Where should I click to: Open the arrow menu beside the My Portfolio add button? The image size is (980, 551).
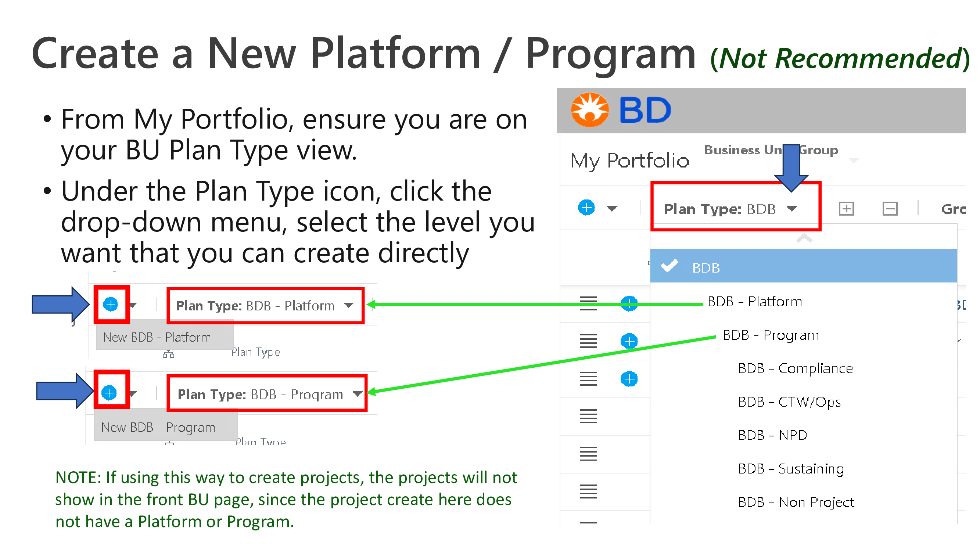tap(612, 208)
